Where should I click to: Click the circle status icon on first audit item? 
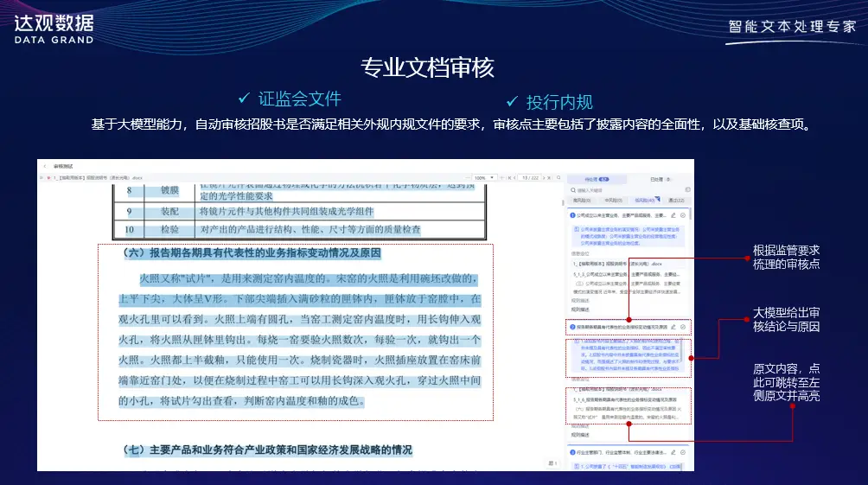click(683, 214)
